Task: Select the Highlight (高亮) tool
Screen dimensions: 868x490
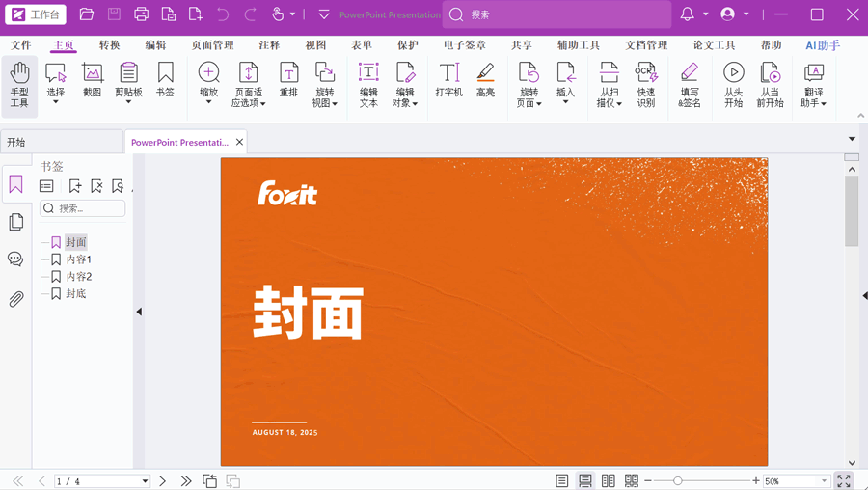Action: (x=485, y=79)
